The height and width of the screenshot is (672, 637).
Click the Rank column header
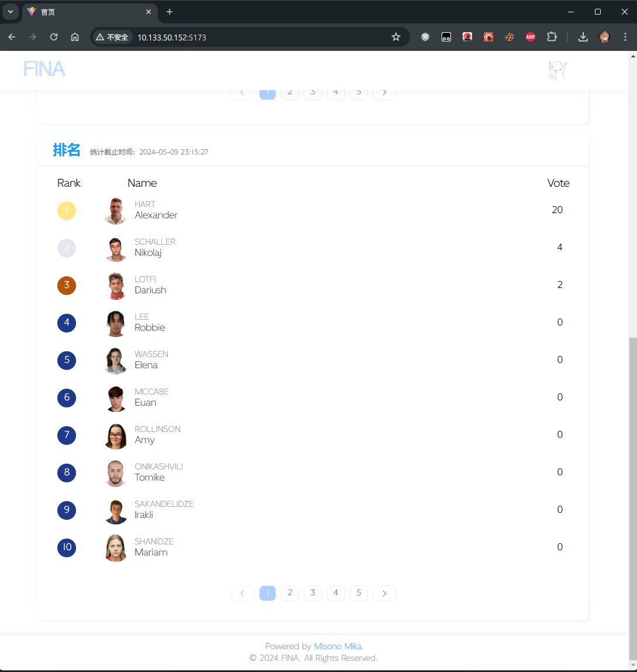[69, 183]
